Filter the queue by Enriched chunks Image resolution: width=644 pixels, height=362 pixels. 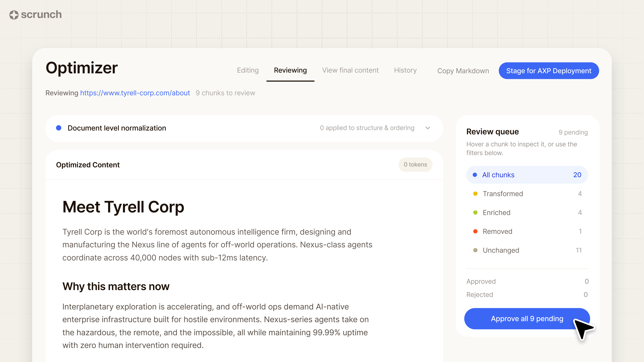coord(527,213)
